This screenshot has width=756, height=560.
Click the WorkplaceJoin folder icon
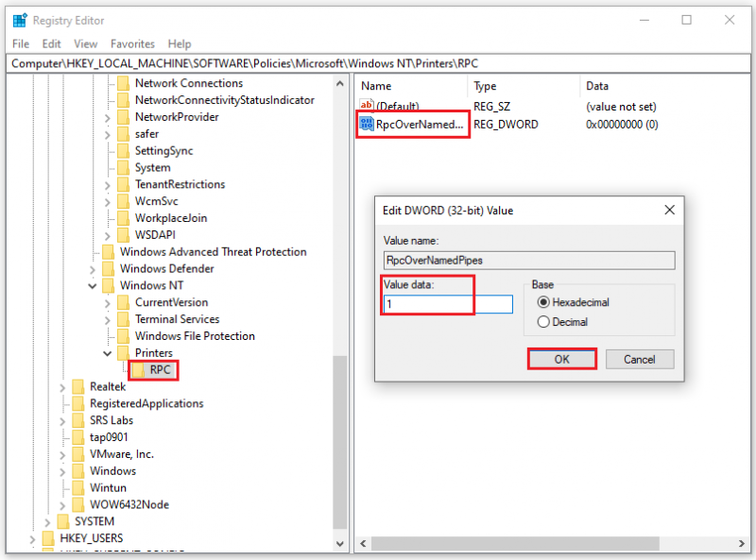[123, 218]
